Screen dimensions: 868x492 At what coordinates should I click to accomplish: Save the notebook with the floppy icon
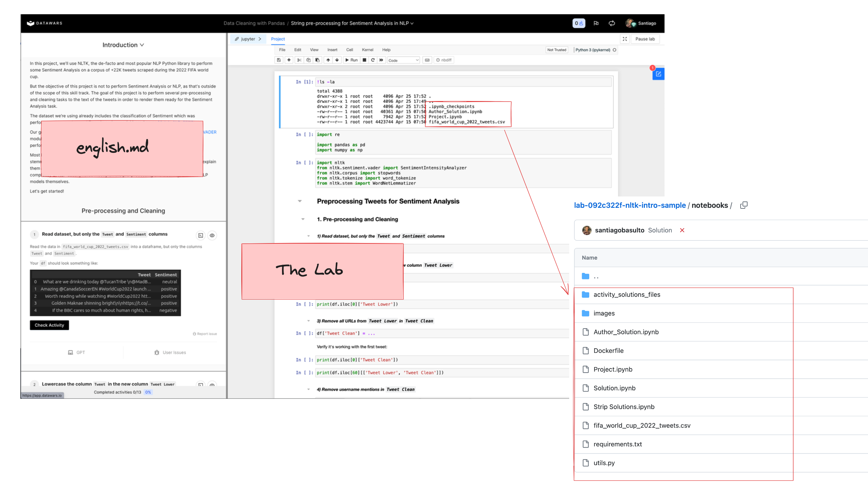coord(278,60)
